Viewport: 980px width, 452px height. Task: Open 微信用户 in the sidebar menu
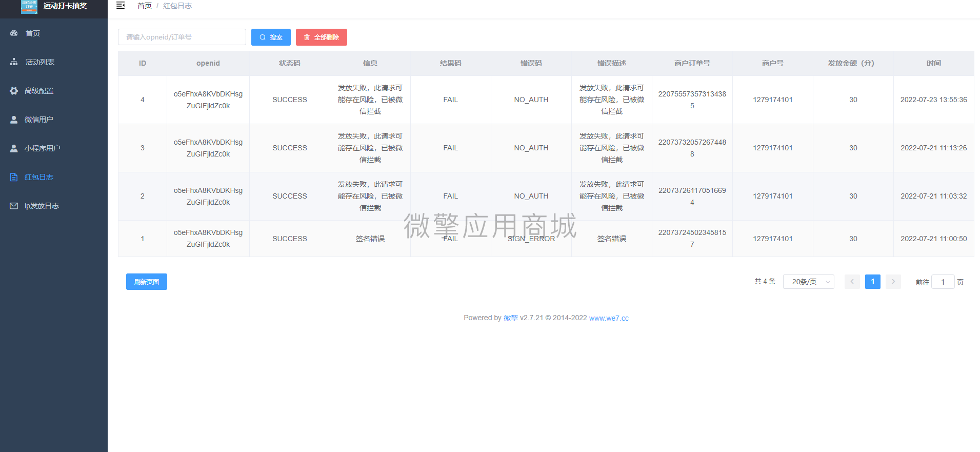pyautogui.click(x=54, y=120)
